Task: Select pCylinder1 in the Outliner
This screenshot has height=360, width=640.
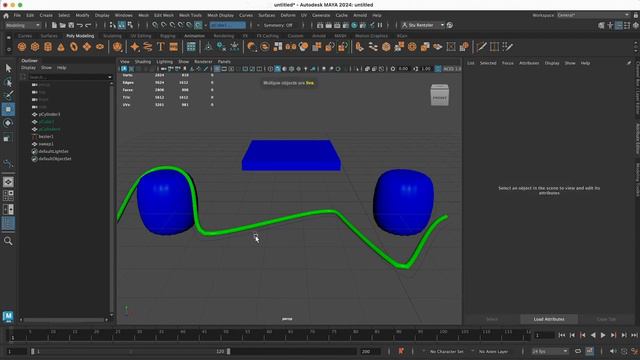Action: [49, 114]
